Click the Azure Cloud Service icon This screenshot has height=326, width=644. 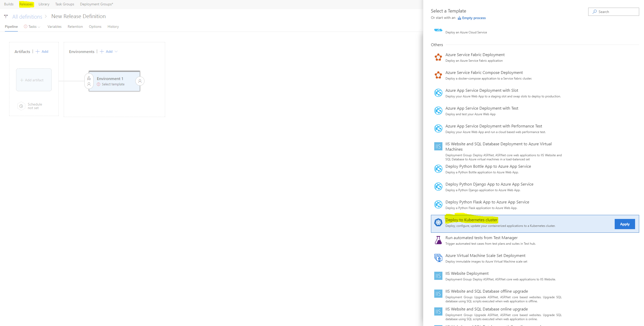pos(438,30)
